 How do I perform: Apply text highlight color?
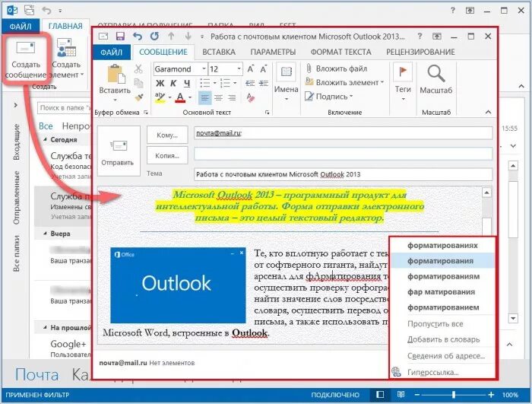[160, 97]
